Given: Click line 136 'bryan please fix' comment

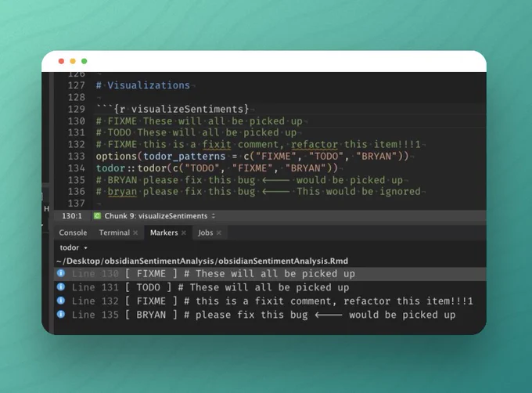Looking at the screenshot, I should coord(258,191).
